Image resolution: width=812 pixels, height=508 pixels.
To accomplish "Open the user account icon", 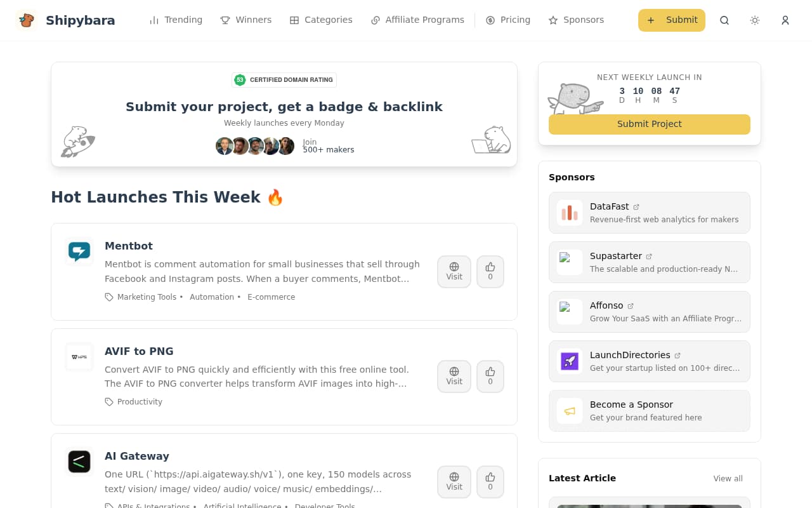I will [785, 20].
